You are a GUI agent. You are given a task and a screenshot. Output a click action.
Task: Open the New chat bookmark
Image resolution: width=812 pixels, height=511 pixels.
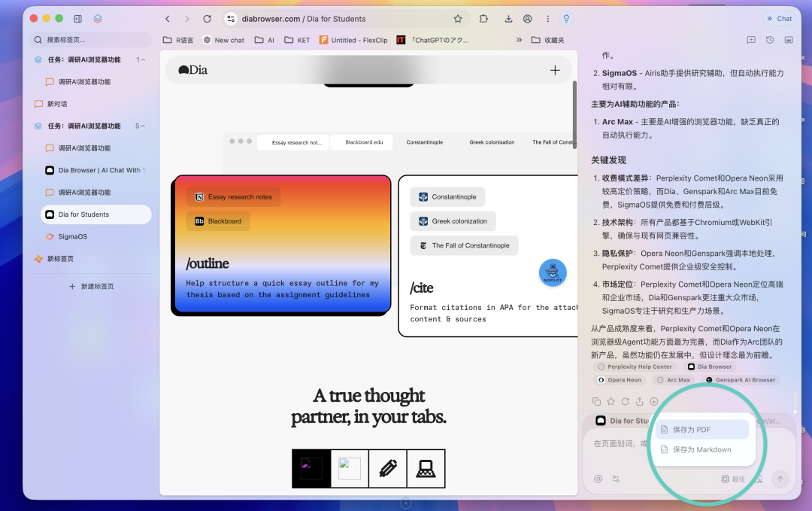tap(224, 40)
